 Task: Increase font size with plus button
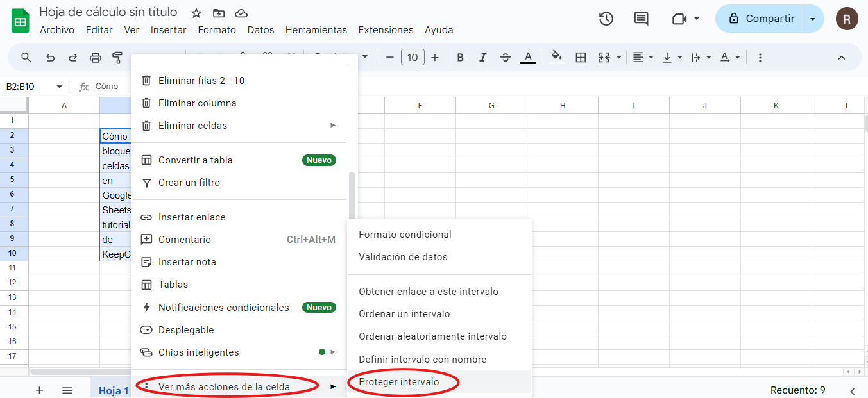[x=435, y=58]
